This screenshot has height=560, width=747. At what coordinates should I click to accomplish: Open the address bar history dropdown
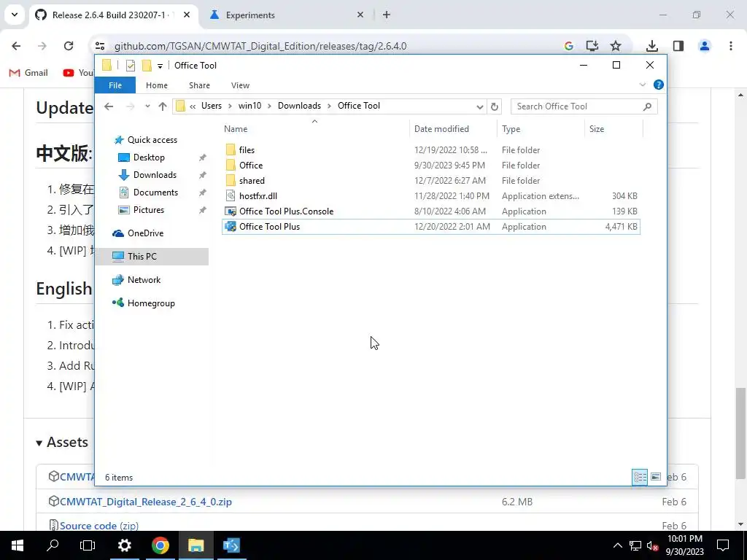point(480,106)
